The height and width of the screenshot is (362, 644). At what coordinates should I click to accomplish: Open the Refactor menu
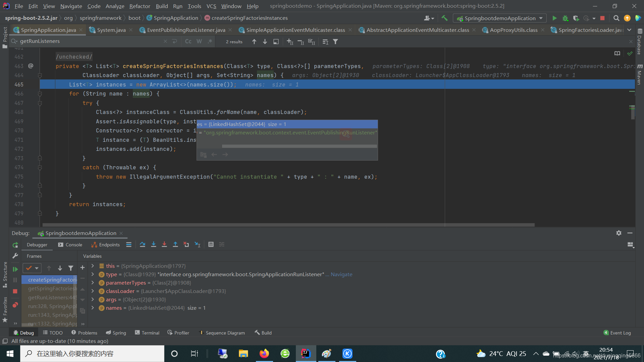coord(140,6)
